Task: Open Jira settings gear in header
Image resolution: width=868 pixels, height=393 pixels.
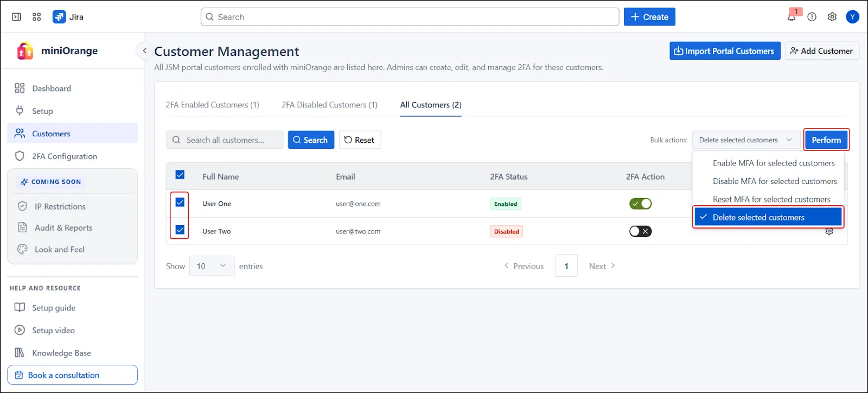Action: (832, 17)
